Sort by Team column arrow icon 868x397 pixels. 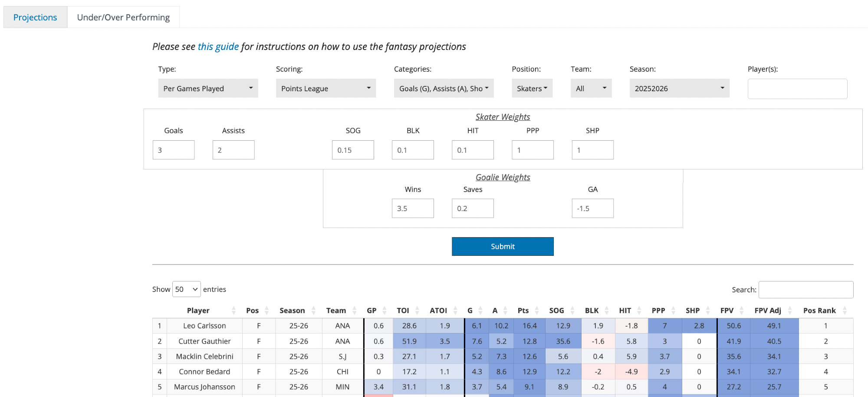point(355,311)
